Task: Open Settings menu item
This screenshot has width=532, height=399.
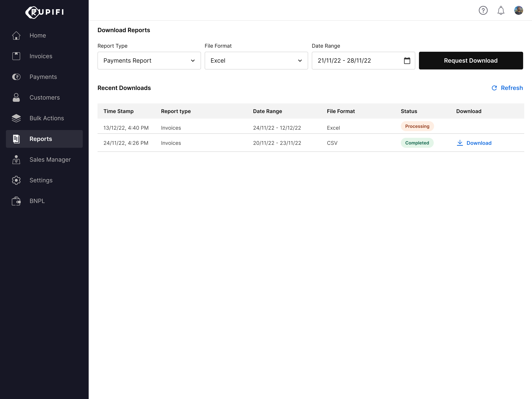Action: [x=44, y=180]
